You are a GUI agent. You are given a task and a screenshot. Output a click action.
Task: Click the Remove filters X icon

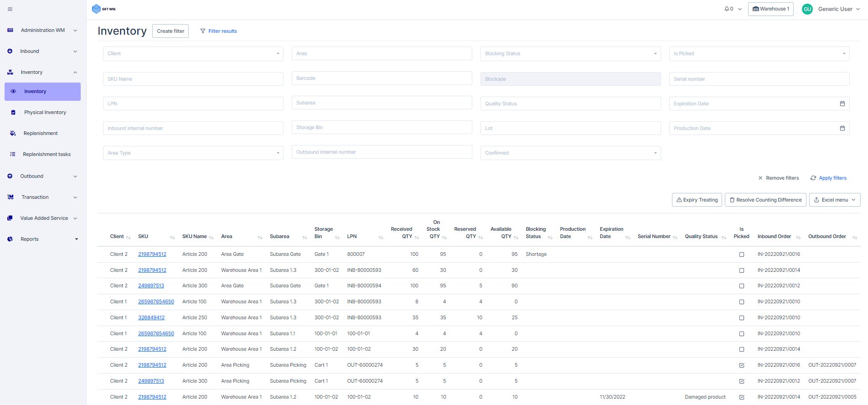[x=760, y=178]
